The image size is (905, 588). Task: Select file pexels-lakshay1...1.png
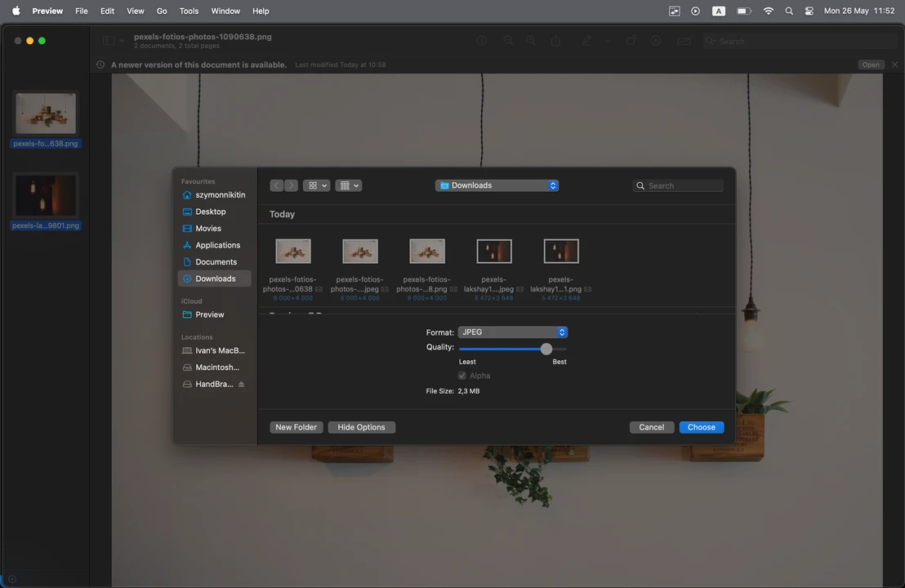560,269
